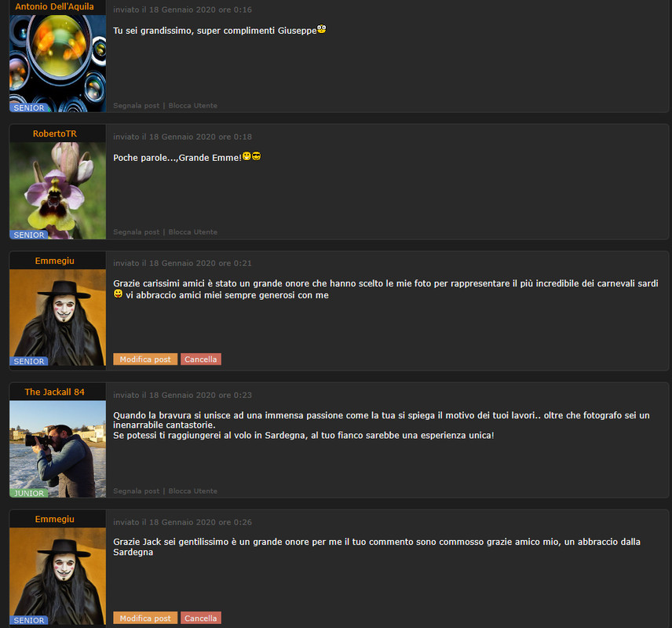Click RobertoTR's orchid flower avatar

pos(57,191)
